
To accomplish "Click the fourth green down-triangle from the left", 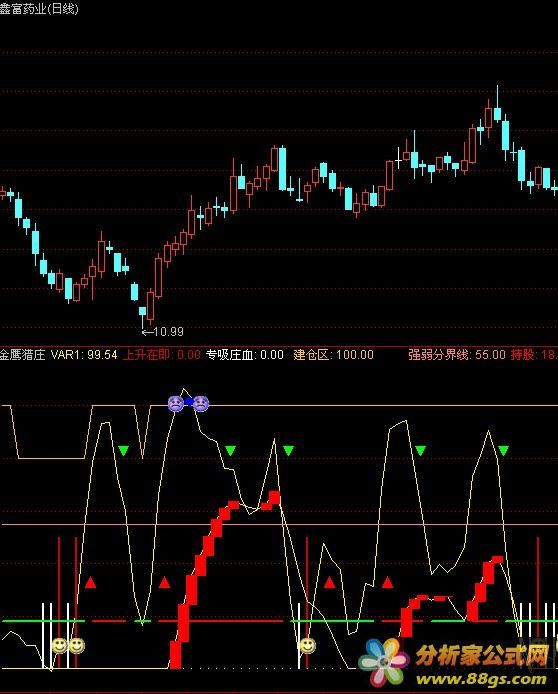I will pyautogui.click(x=420, y=451).
